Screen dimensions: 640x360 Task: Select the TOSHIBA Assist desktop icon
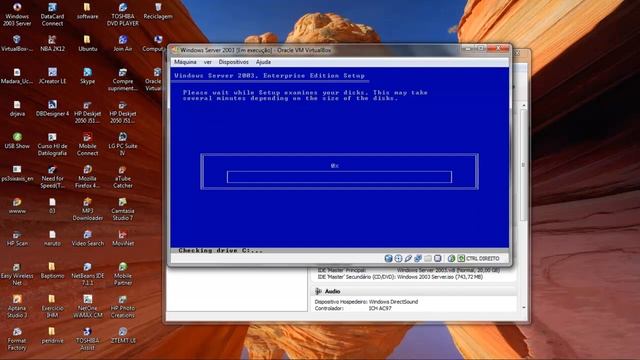[x=87, y=339]
